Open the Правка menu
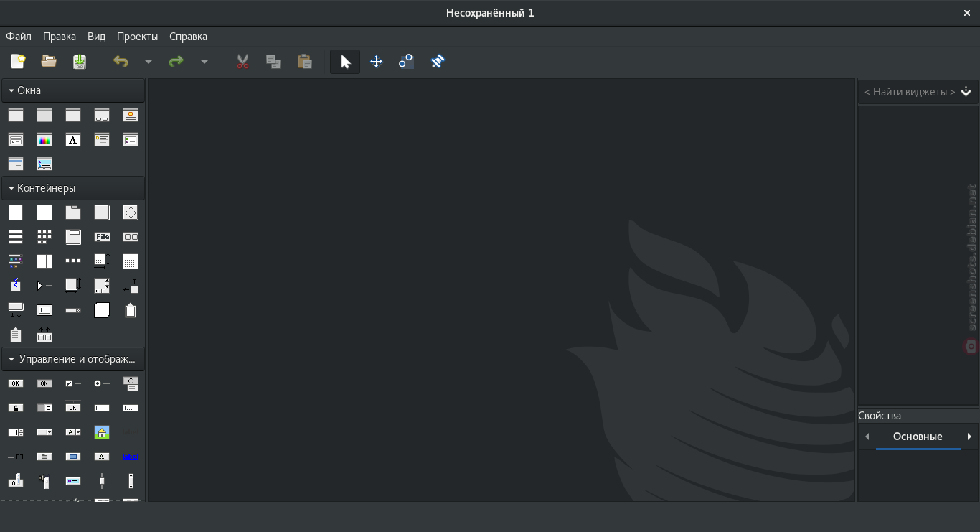The image size is (980, 532). (60, 37)
